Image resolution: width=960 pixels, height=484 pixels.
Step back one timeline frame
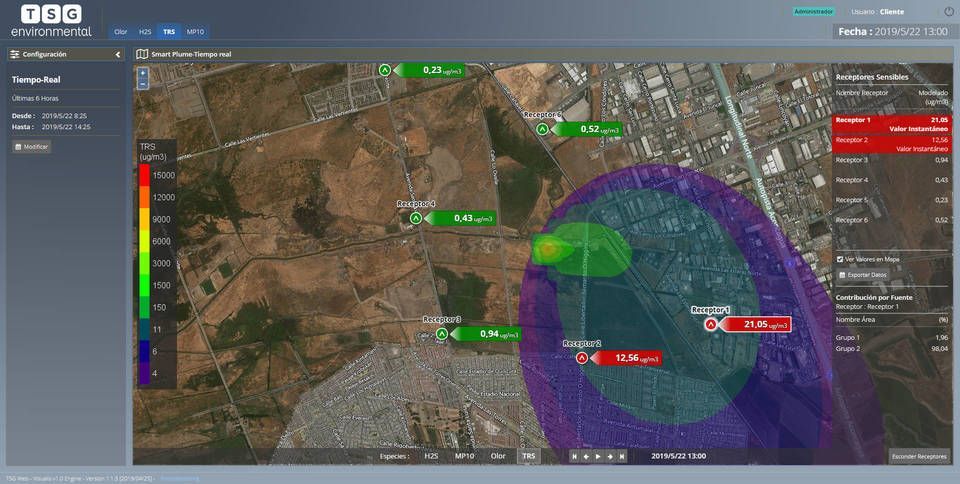pos(586,456)
